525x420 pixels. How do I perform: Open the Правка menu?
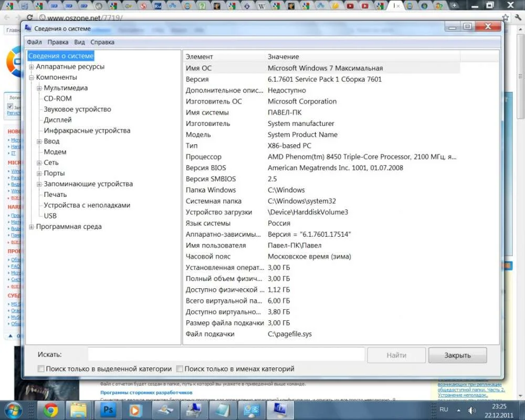58,42
